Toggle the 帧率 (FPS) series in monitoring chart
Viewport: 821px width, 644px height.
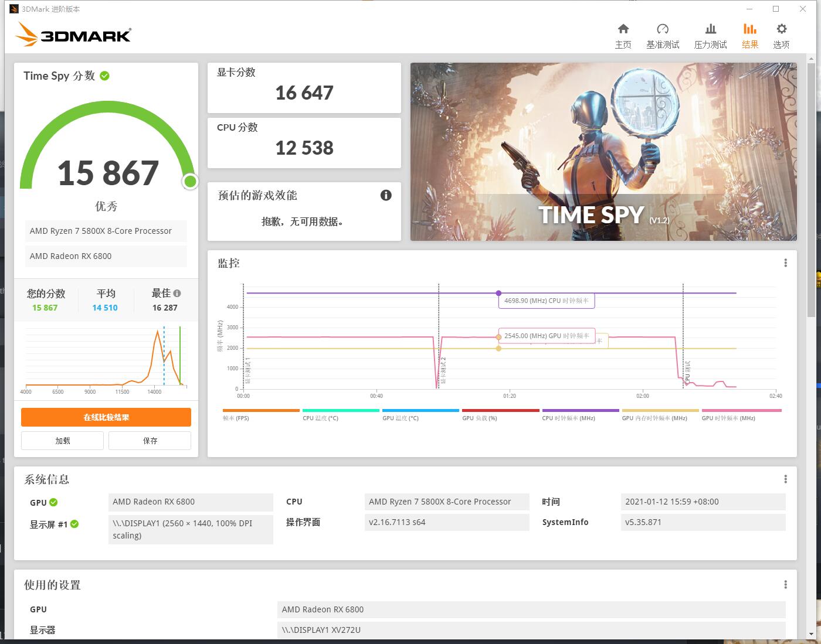[x=260, y=413]
